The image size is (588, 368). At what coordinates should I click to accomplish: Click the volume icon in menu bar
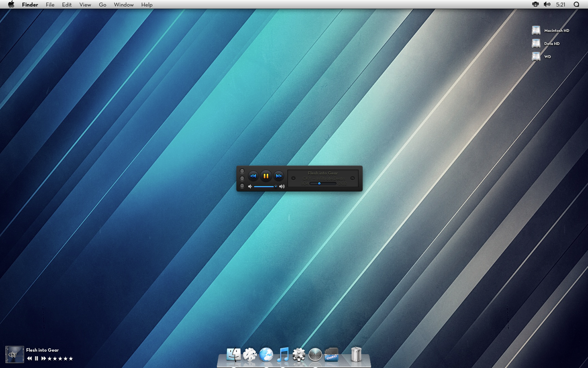click(547, 4)
